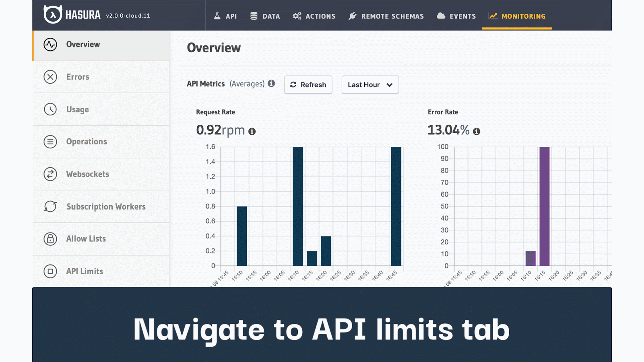Click the API Limits square icon
The height and width of the screenshot is (362, 644).
tap(50, 271)
